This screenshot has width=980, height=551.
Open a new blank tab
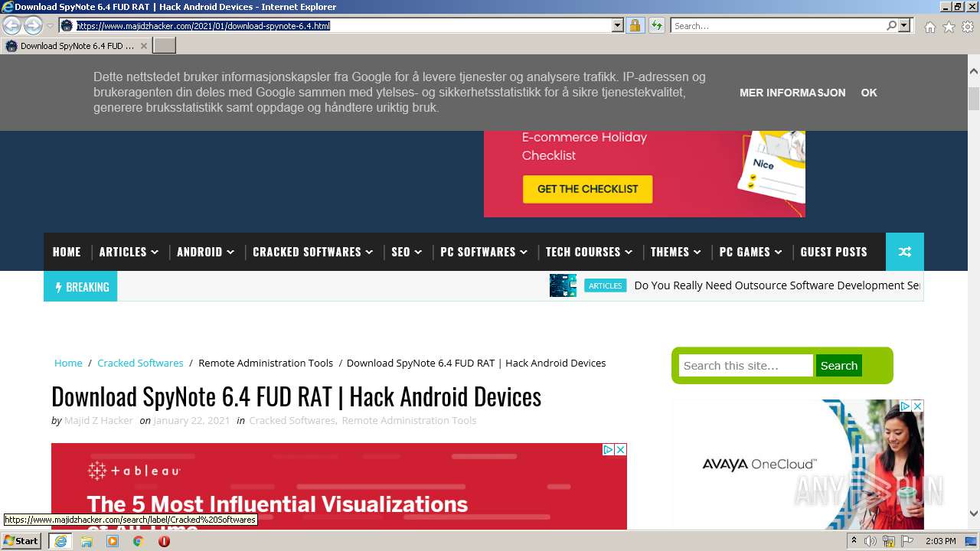165,46
